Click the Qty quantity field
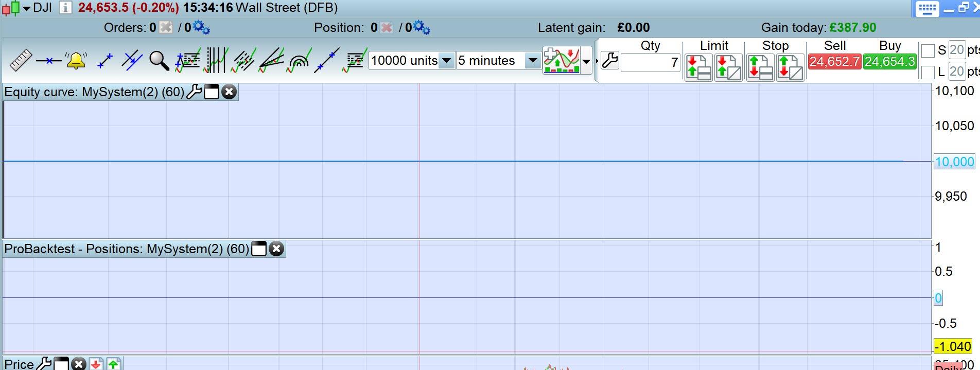Screen dimensions: 980x370 pos(651,63)
